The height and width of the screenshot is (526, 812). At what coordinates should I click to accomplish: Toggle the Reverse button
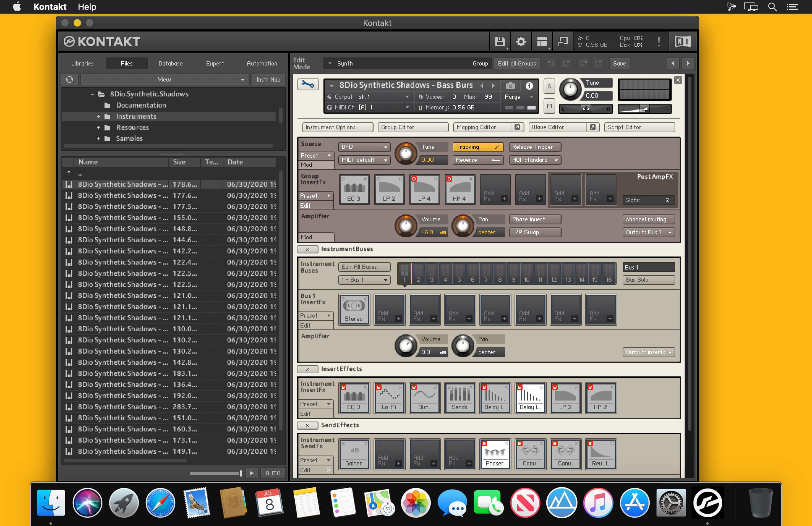click(477, 160)
